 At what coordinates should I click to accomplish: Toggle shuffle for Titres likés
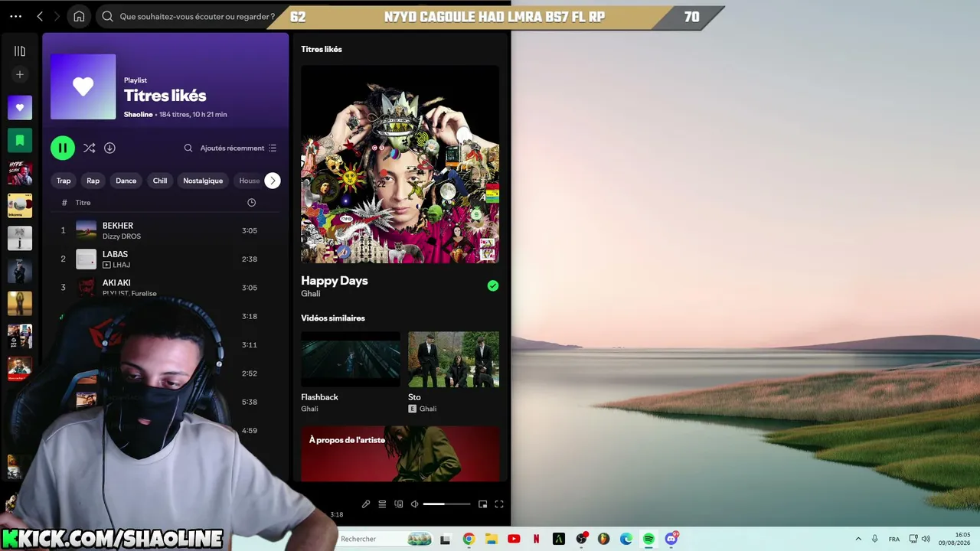point(89,148)
